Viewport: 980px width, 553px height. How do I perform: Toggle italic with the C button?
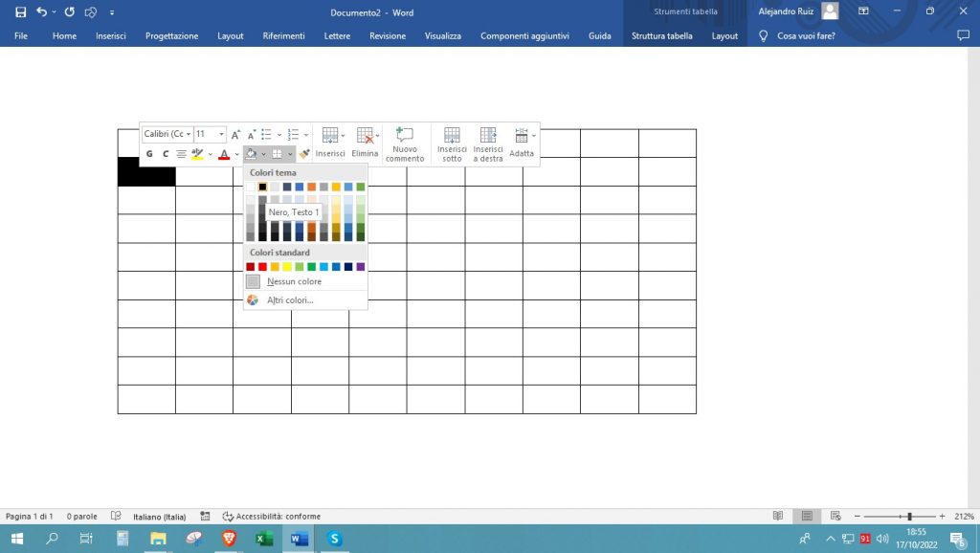coord(165,154)
